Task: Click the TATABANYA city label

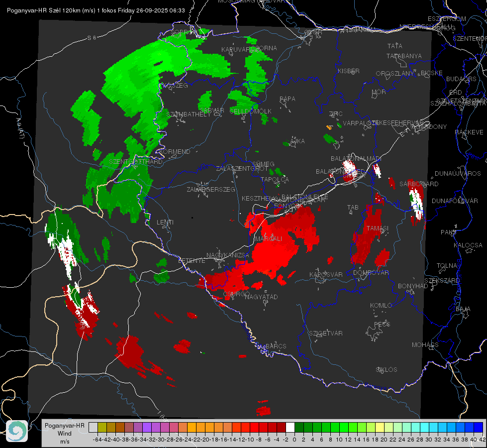Action: (x=404, y=56)
